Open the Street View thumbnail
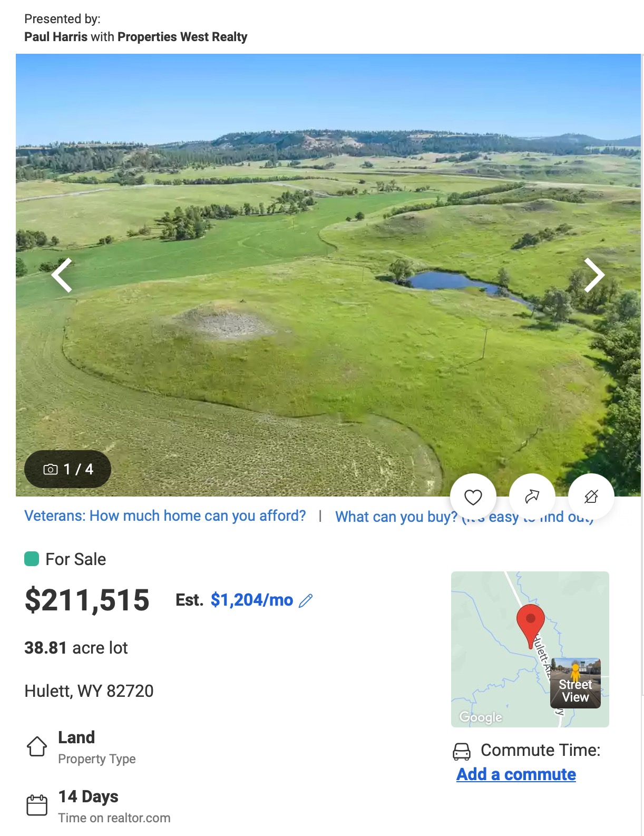644x836 pixels. point(575,683)
